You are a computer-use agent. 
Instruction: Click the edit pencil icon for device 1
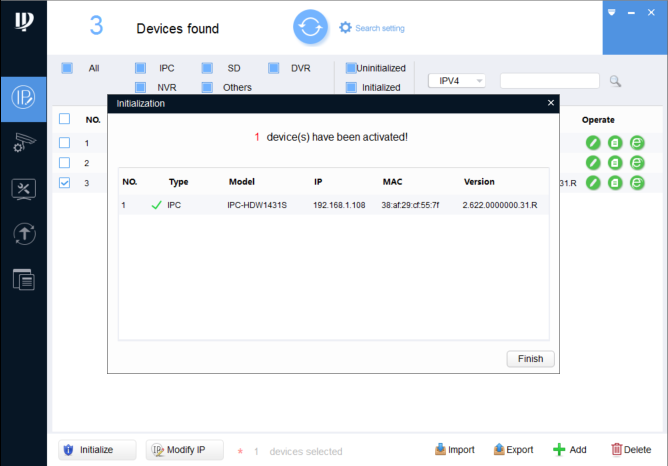(x=593, y=143)
